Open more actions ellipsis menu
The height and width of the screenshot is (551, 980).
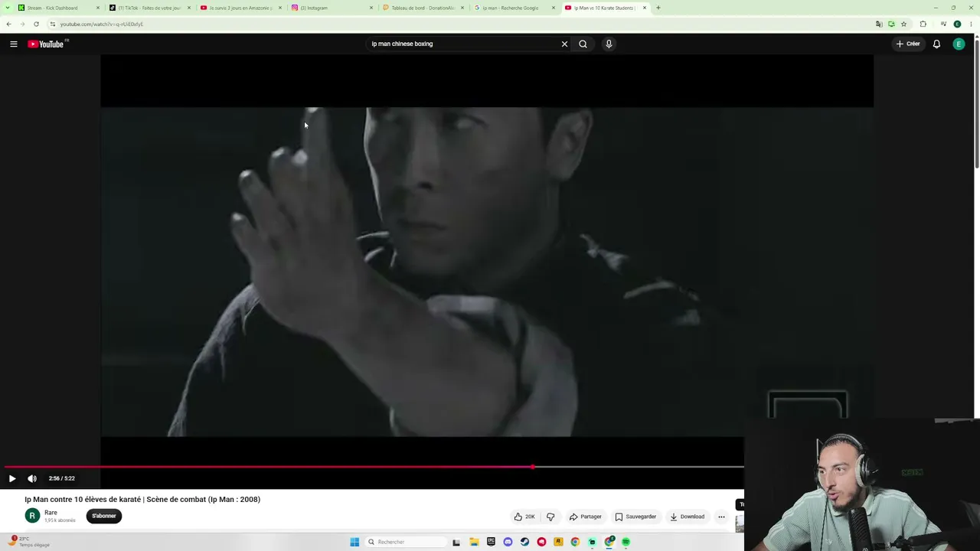tap(721, 517)
